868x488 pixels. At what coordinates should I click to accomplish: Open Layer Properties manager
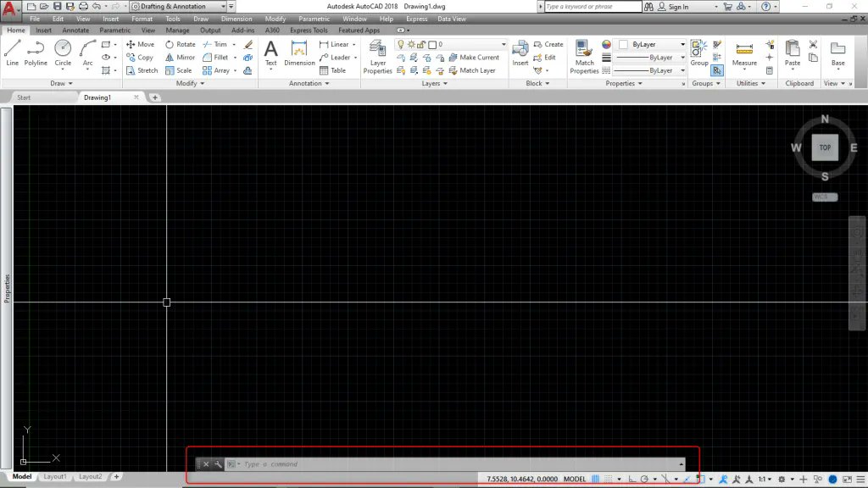click(377, 57)
